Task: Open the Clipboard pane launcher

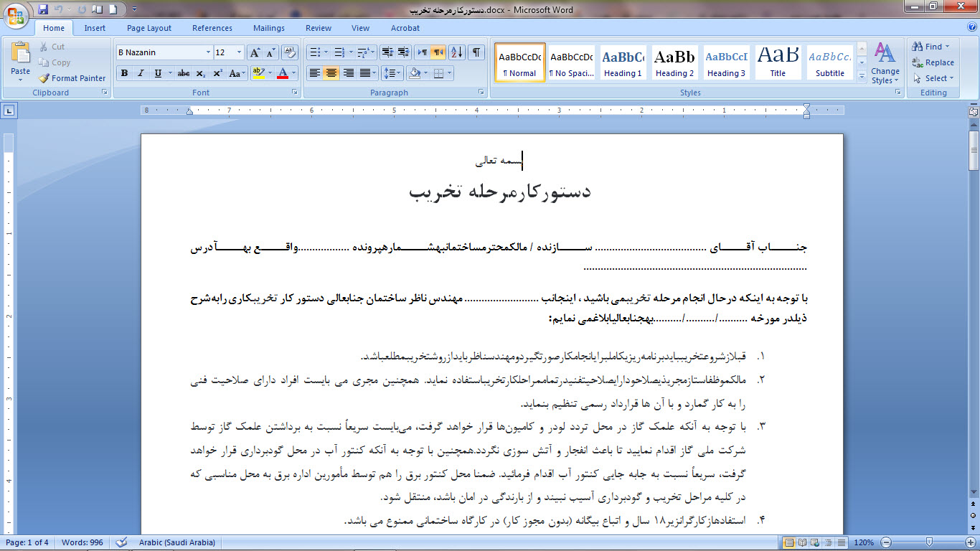Action: click(x=105, y=93)
